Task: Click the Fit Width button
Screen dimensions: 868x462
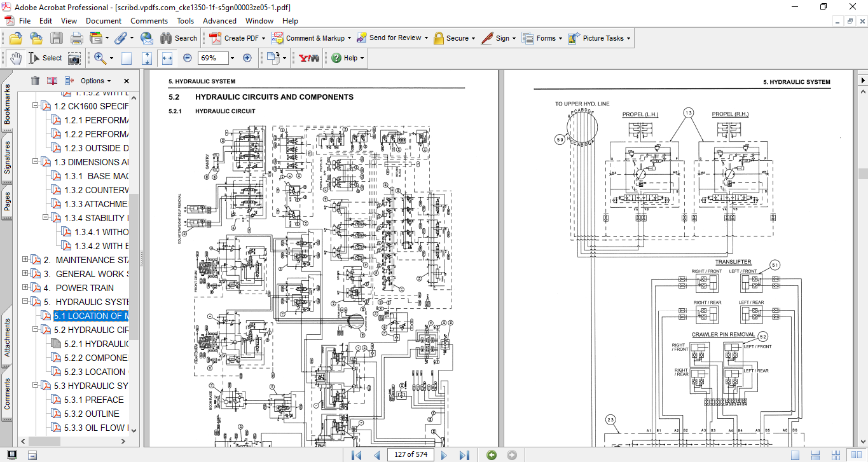Action: [x=167, y=58]
